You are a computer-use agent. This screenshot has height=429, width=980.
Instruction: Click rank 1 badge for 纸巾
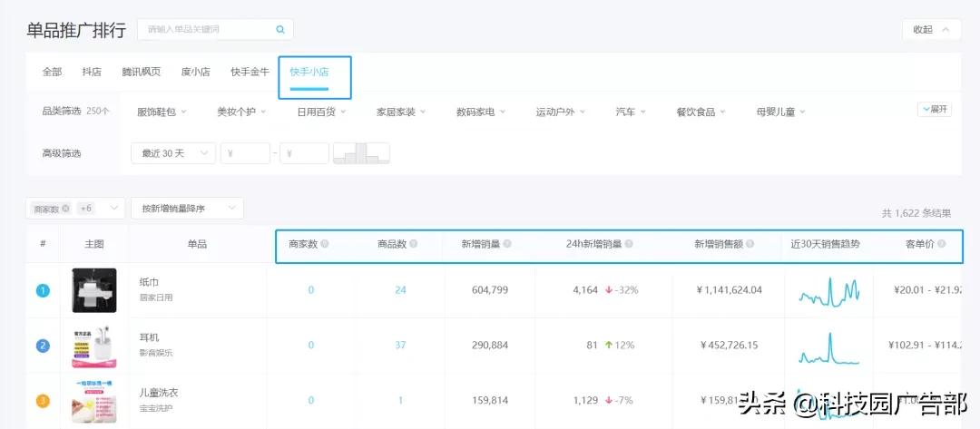[43, 290]
